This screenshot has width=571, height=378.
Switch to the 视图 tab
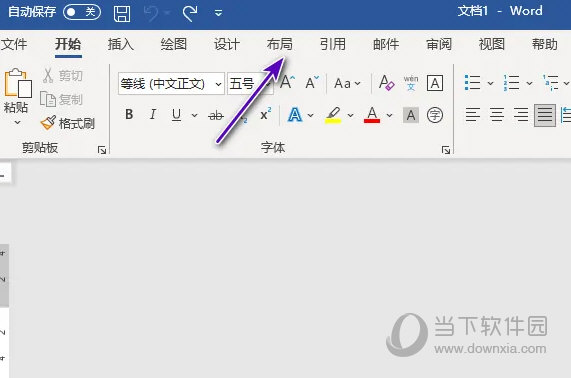click(x=492, y=44)
